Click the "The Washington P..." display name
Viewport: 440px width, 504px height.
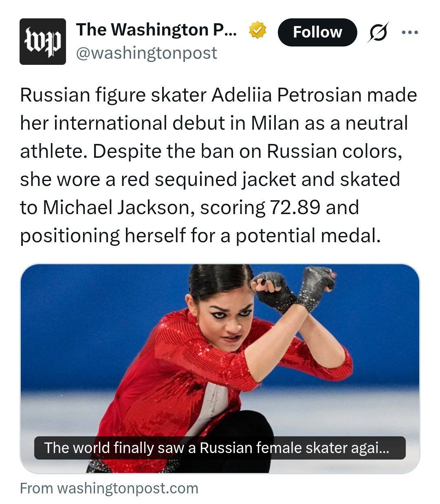[156, 30]
